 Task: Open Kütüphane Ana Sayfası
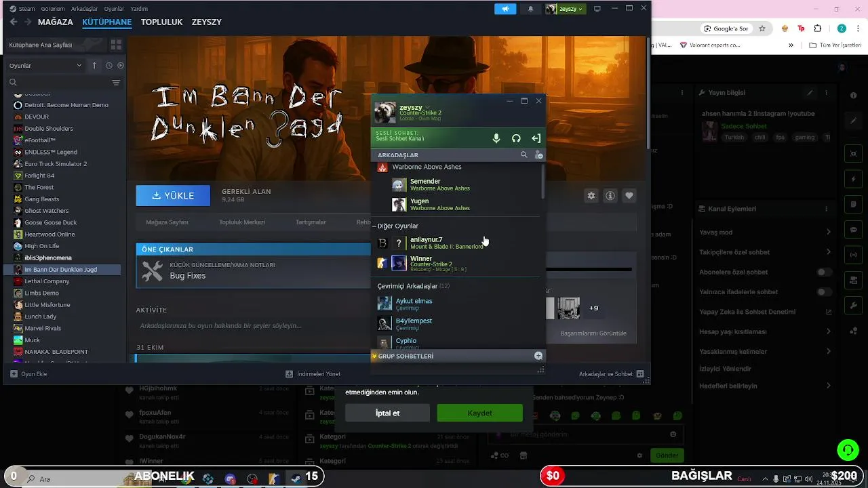55,45
